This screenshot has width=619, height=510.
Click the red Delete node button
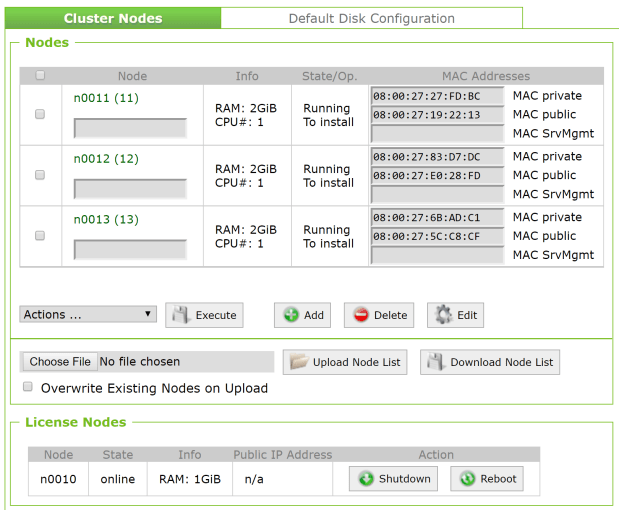pos(379,315)
